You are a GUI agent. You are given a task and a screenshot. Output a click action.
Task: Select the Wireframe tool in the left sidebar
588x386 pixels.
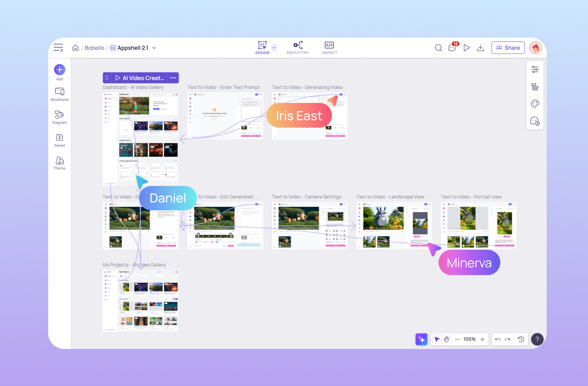(x=59, y=94)
